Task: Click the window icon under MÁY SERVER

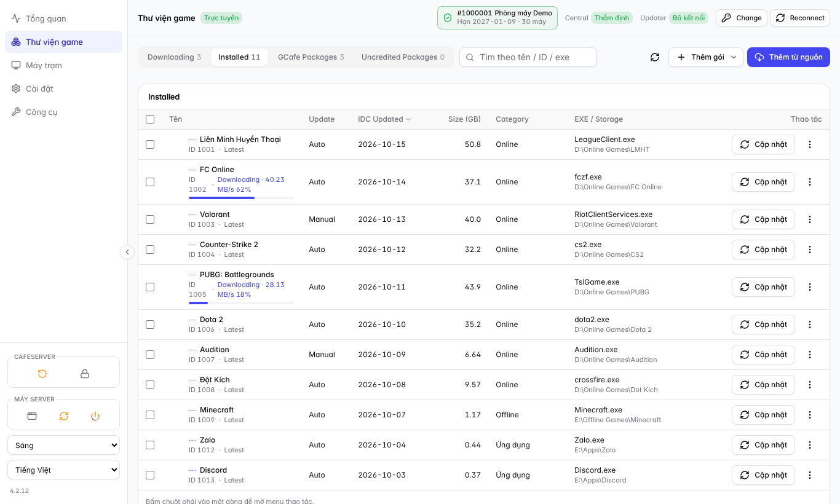Action: pos(32,416)
